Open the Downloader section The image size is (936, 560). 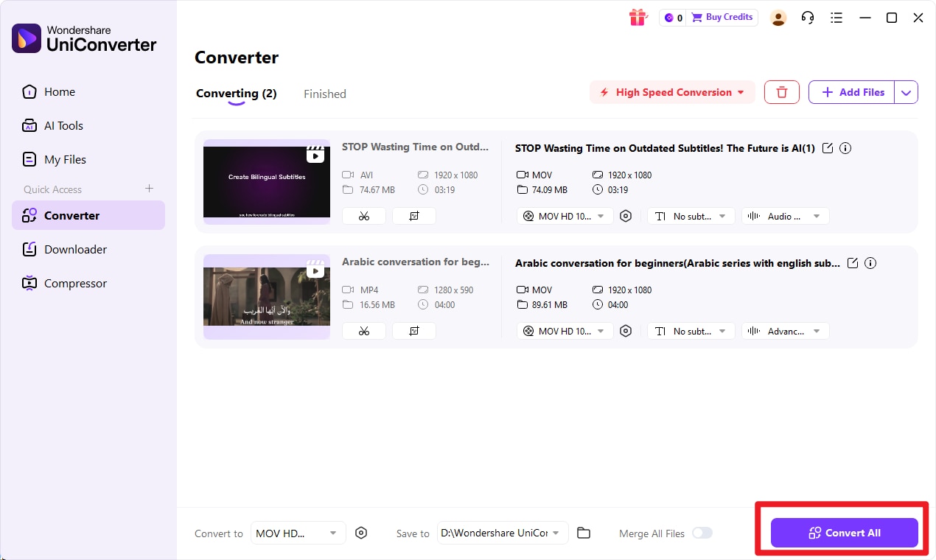coord(74,249)
